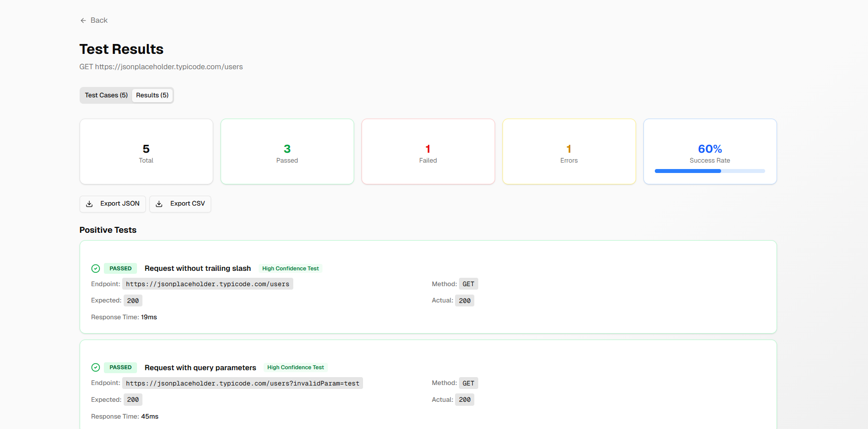Click the Positive Tests section heading
This screenshot has height=429, width=868.
[108, 230]
